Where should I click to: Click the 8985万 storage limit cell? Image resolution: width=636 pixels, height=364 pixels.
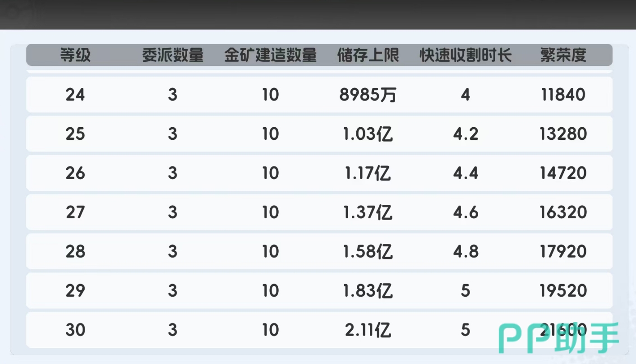point(368,95)
